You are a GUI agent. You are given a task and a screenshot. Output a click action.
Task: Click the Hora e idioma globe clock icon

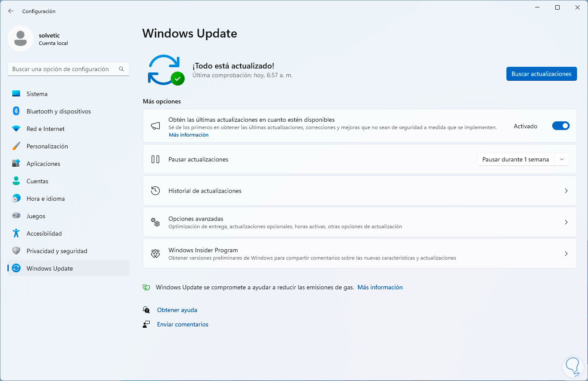pyautogui.click(x=16, y=199)
